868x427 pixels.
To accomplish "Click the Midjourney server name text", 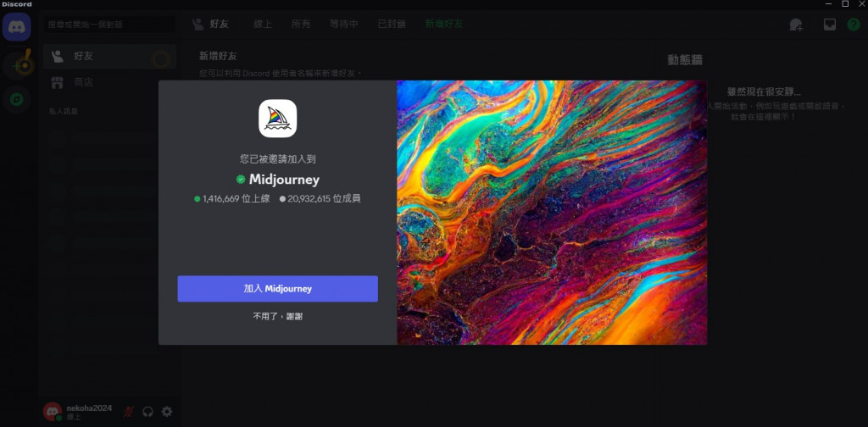I will click(284, 180).
